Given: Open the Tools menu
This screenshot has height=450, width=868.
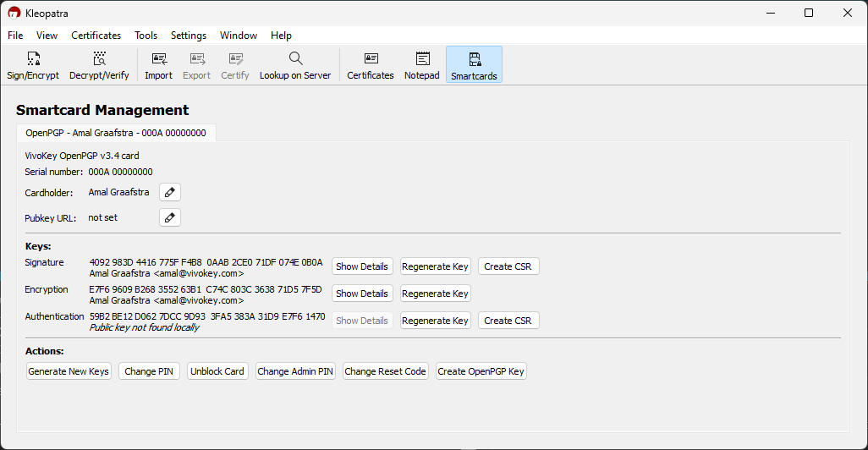Looking at the screenshot, I should pos(146,36).
